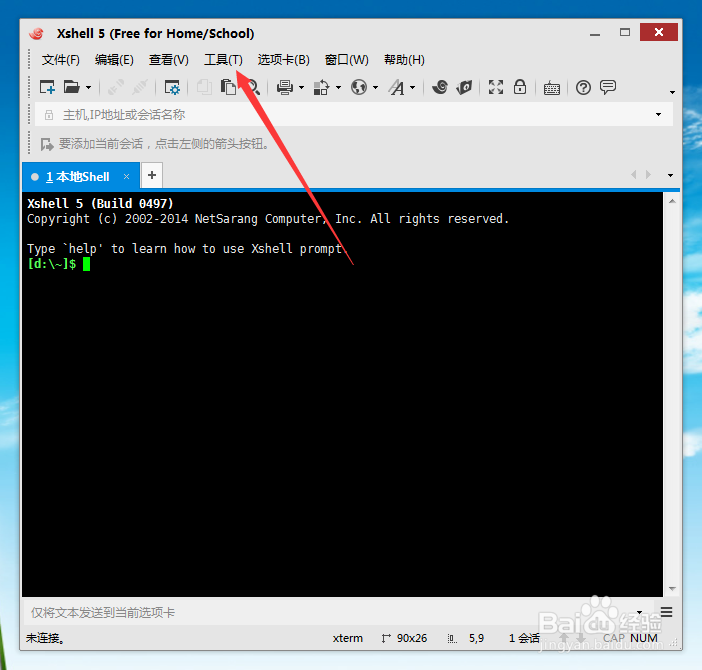Add a new tab with the plus button

[x=152, y=175]
